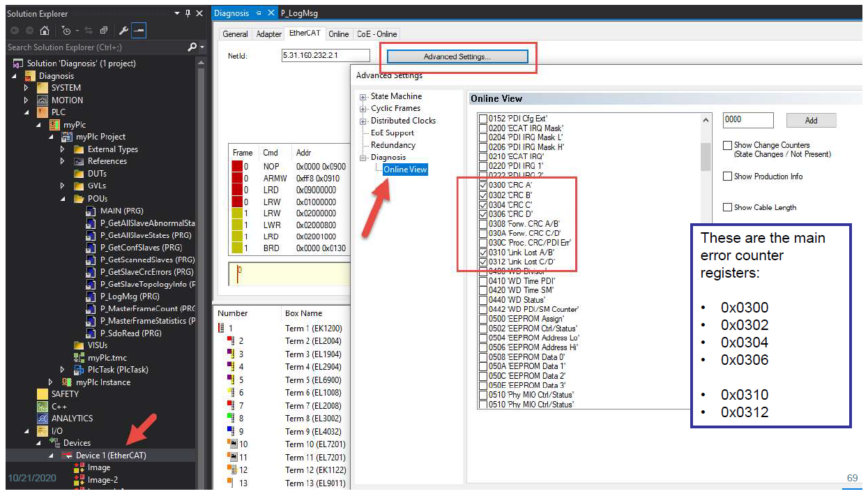Uncheck the 0300 'CRC A' register
This screenshot has height=496, width=868.
point(483,186)
